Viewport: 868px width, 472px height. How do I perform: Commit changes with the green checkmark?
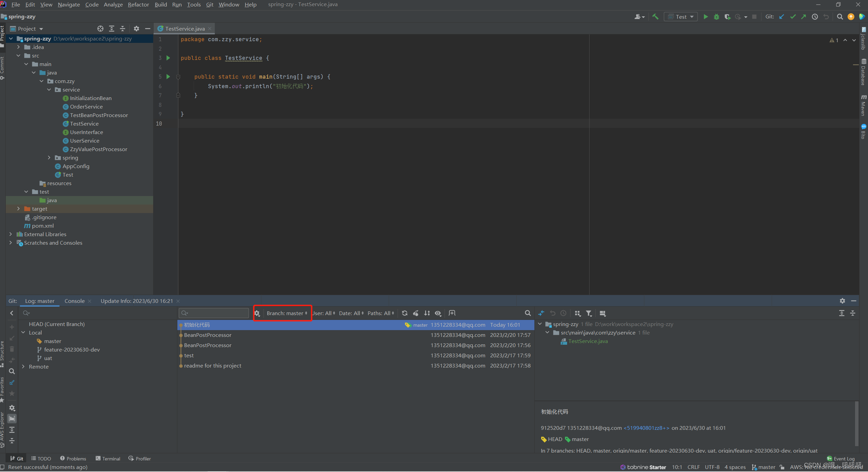793,17
